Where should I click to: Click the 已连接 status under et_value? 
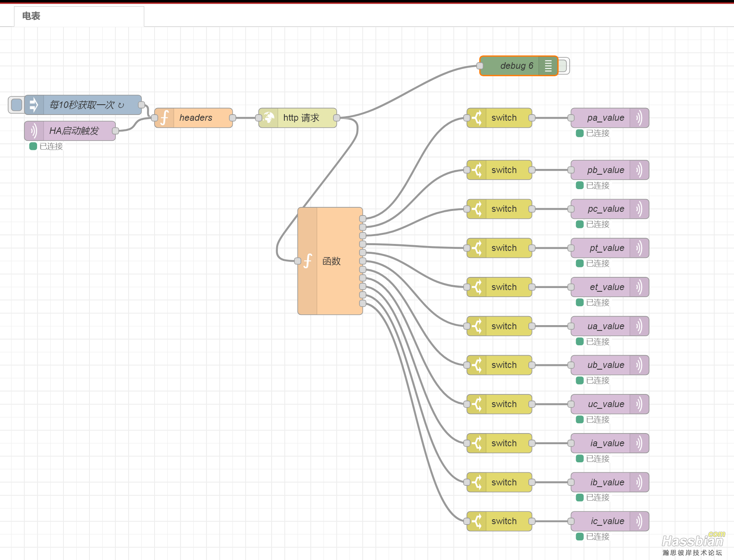tap(593, 302)
